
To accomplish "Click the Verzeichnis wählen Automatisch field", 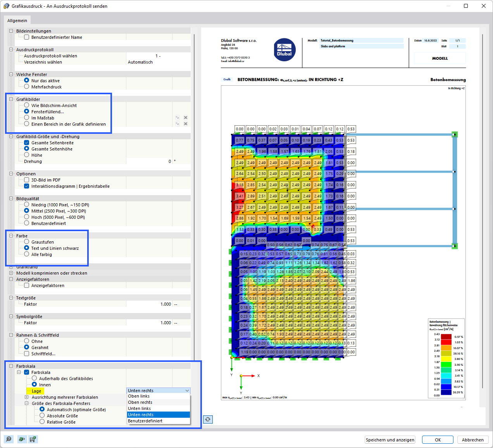I will point(158,62).
